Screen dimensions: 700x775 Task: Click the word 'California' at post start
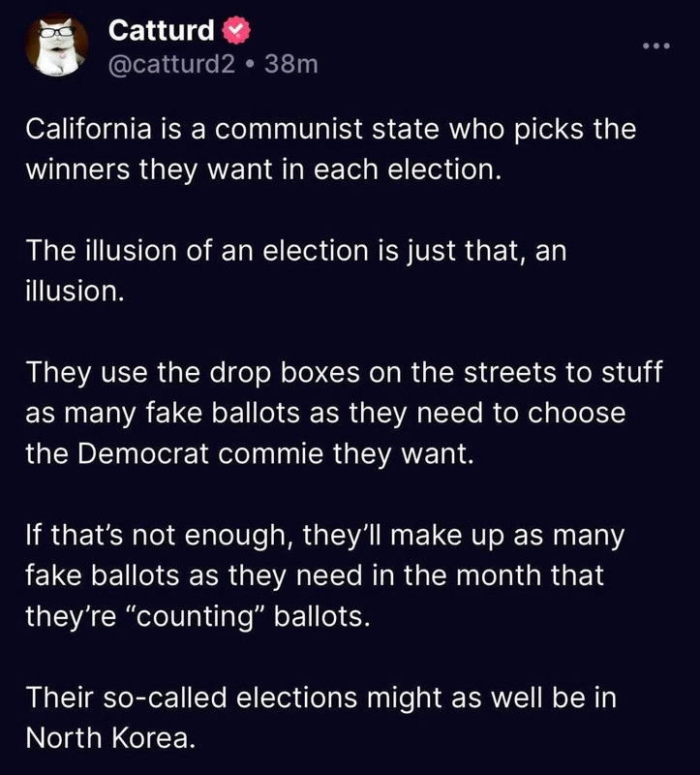(89, 129)
